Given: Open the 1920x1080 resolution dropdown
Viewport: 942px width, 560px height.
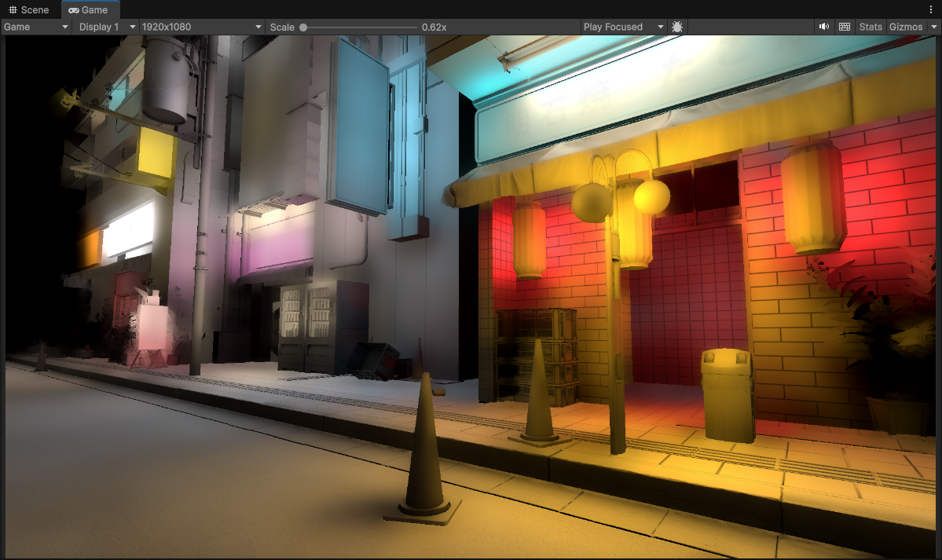Looking at the screenshot, I should coord(201,27).
